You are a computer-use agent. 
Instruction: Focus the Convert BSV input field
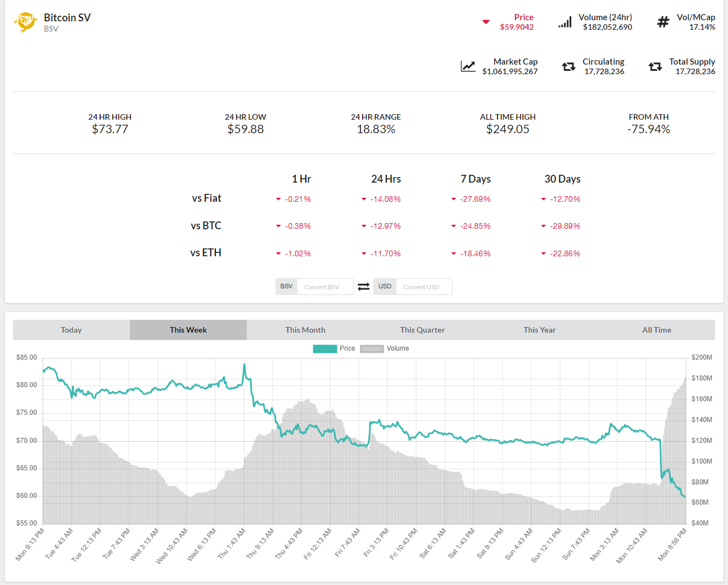325,287
